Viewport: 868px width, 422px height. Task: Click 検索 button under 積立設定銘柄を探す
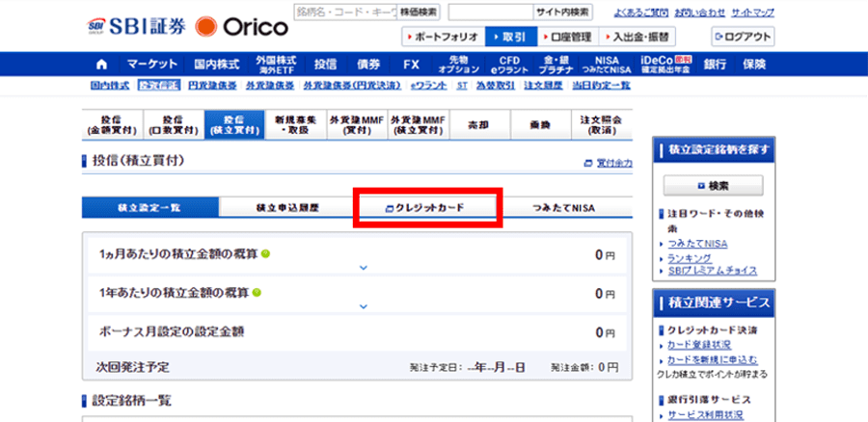714,184
